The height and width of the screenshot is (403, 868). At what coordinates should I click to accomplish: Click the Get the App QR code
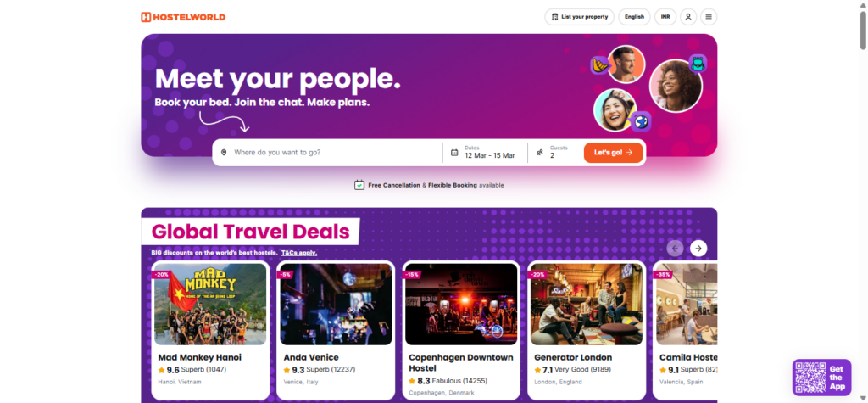(x=810, y=377)
